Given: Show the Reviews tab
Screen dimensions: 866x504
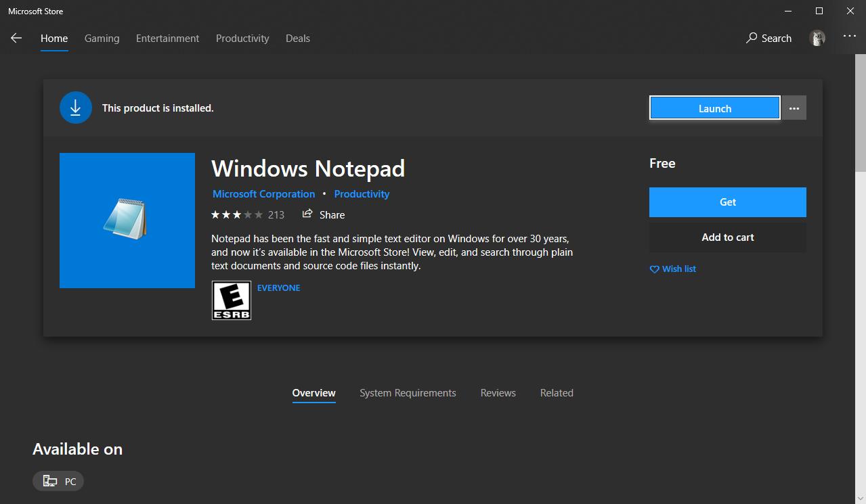Looking at the screenshot, I should pyautogui.click(x=498, y=393).
